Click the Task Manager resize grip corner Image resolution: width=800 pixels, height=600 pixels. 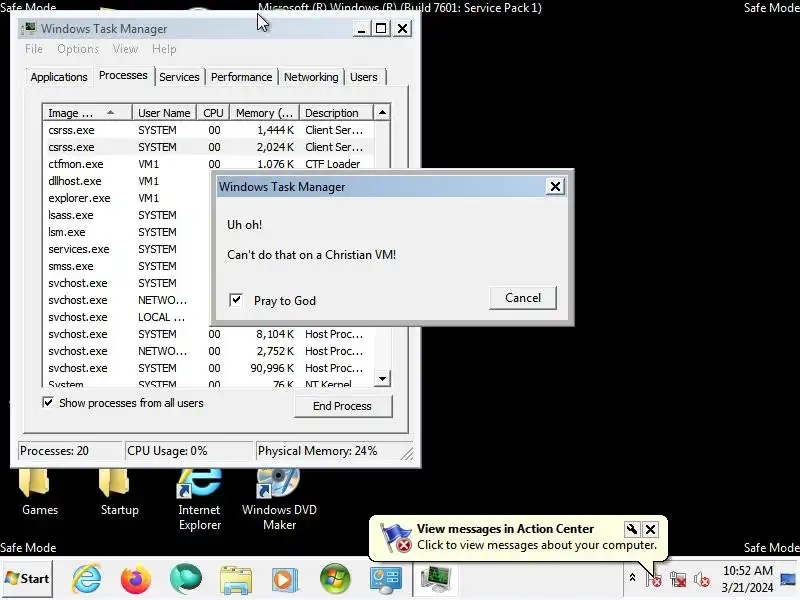(x=407, y=454)
